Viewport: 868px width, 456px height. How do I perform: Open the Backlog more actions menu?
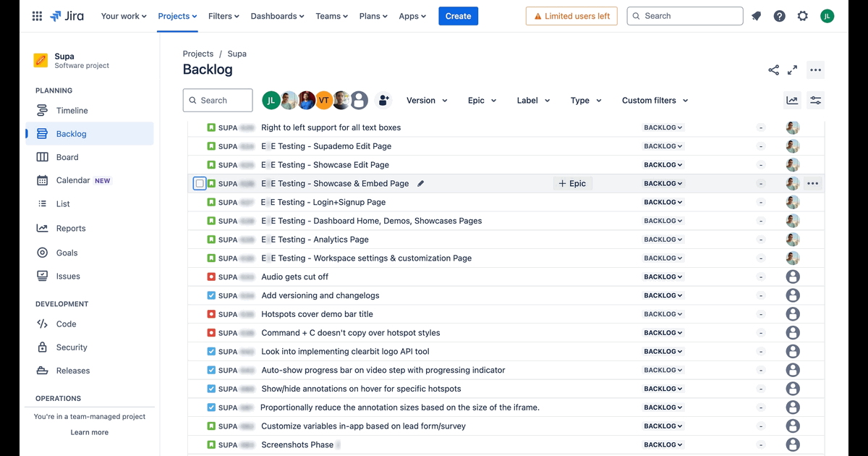point(816,70)
